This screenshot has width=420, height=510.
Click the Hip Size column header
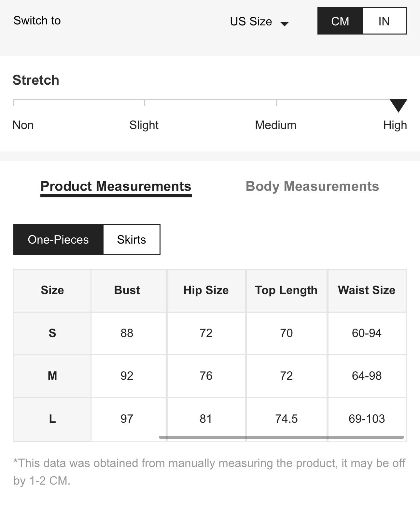206,290
